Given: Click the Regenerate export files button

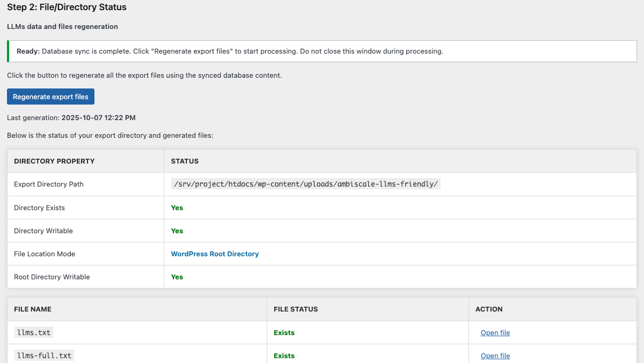Looking at the screenshot, I should (x=50, y=97).
